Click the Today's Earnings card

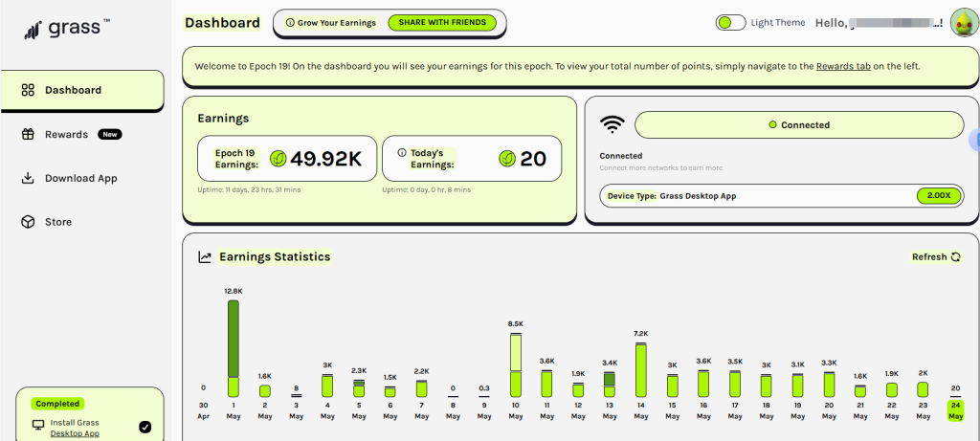(472, 159)
